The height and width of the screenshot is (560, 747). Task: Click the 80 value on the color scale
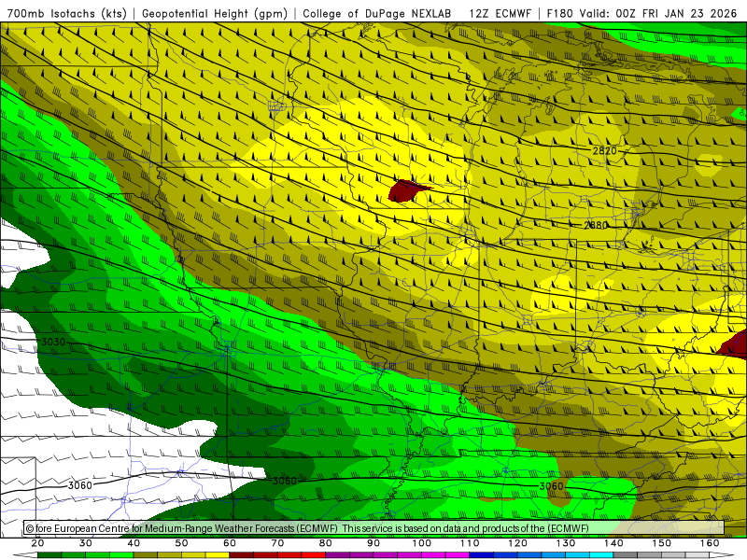click(325, 543)
